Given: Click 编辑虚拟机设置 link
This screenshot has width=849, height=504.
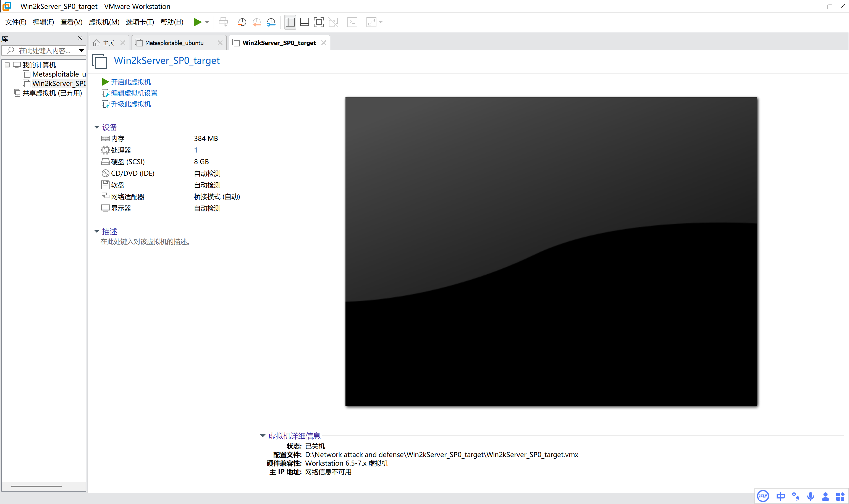Looking at the screenshot, I should pyautogui.click(x=134, y=93).
